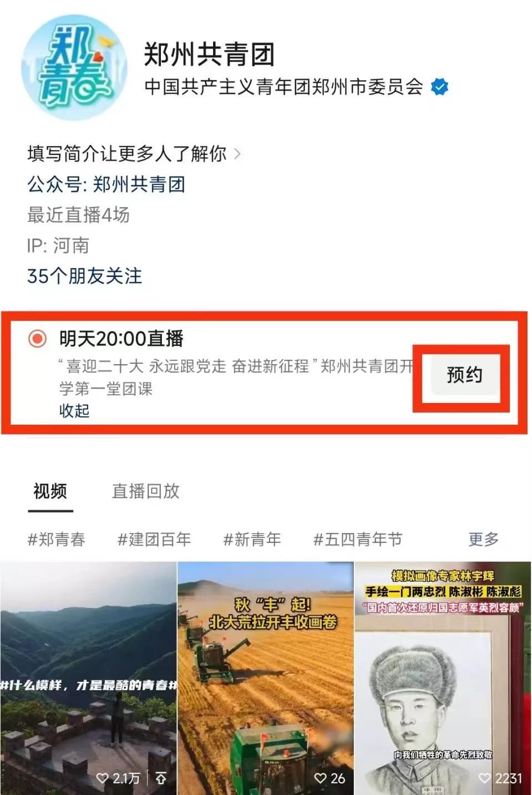
Task: Tap the blue verified badge icon
Action: click(439, 87)
